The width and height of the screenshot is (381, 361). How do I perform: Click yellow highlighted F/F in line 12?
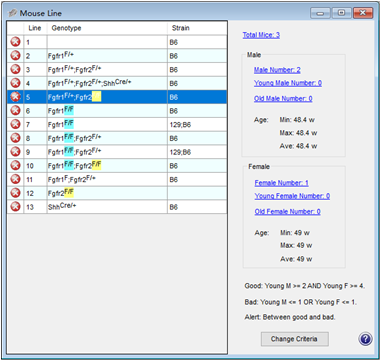[x=69, y=193]
